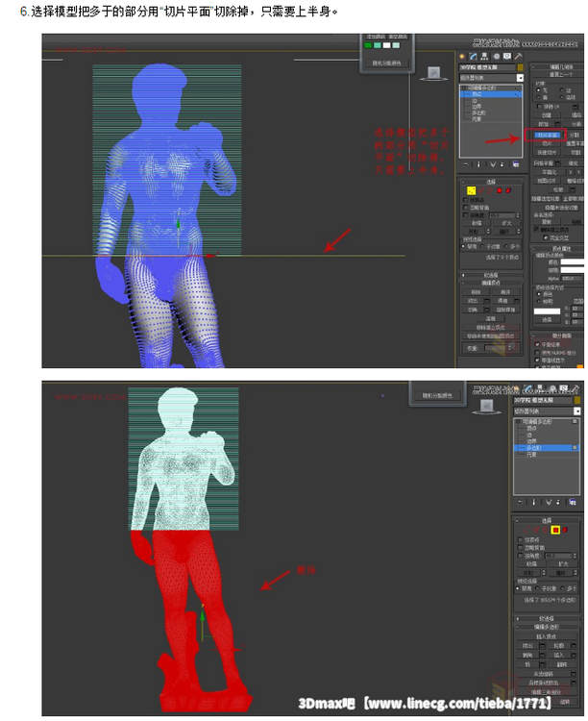Open Hierarchy tab in upper screenshot command panel
This screenshot has height=721, width=588.
484,56
